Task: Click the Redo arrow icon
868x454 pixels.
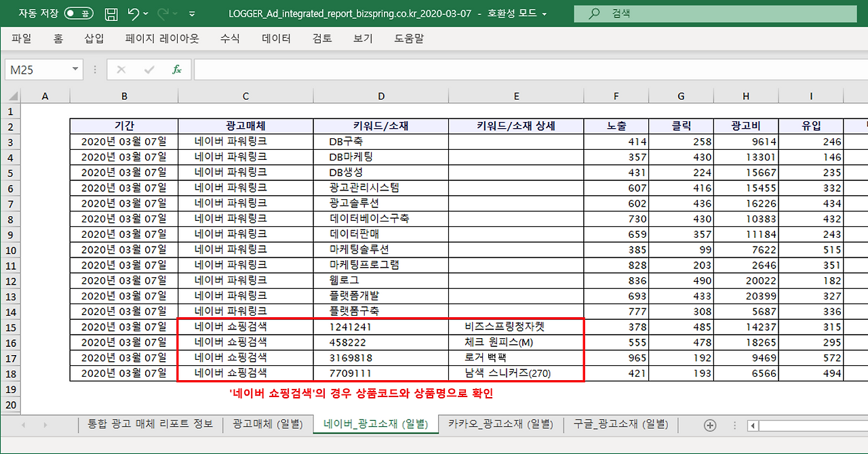Action: pyautogui.click(x=163, y=13)
